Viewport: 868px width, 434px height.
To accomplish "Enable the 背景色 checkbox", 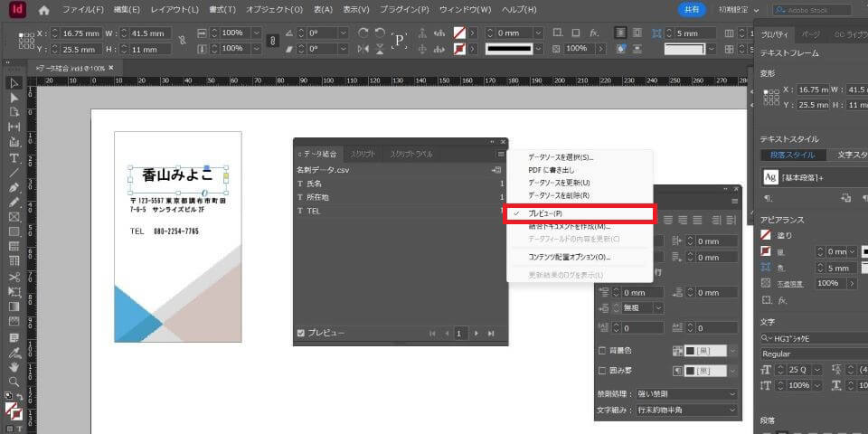I will 603,350.
